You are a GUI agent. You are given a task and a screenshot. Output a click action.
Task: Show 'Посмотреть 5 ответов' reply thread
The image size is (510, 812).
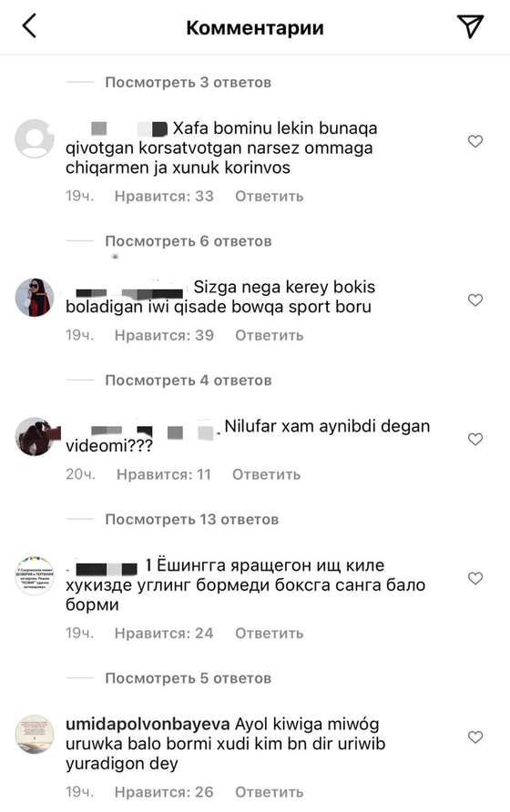(x=189, y=678)
